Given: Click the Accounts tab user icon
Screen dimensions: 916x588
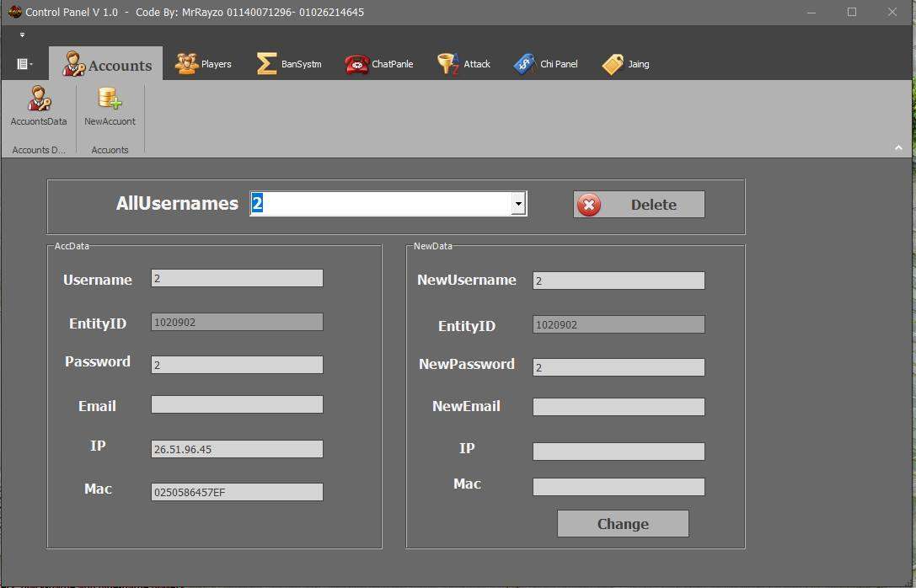Looking at the screenshot, I should coord(73,64).
